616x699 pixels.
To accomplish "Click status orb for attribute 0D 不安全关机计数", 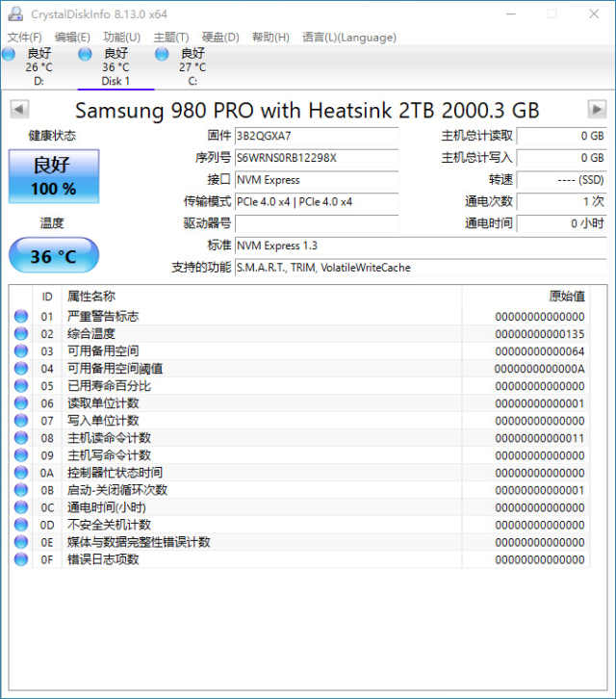I will point(21,525).
